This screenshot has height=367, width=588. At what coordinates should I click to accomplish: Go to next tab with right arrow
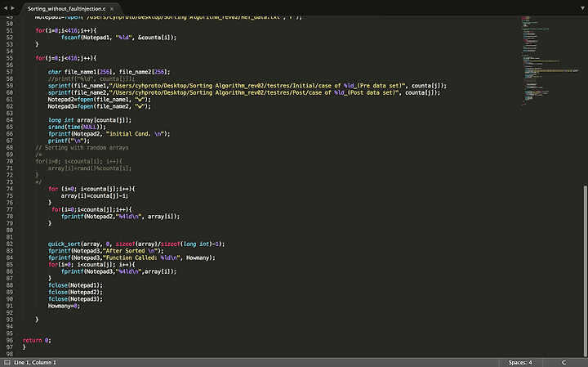coord(12,8)
